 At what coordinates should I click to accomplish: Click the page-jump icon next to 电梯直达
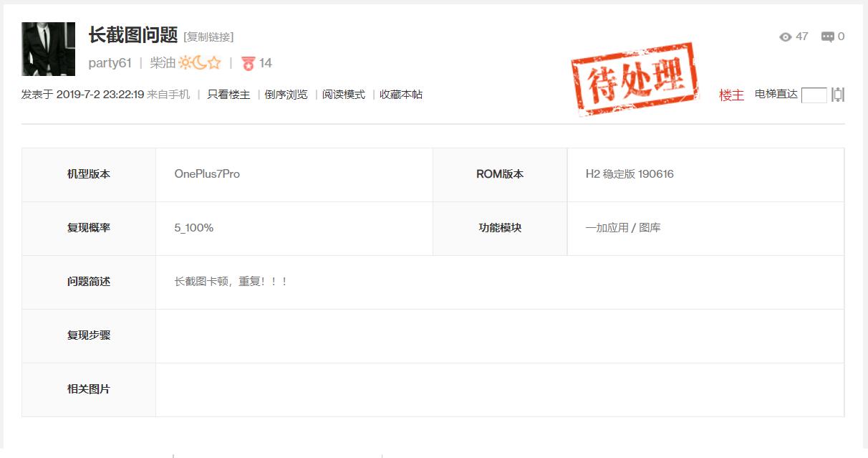click(x=837, y=95)
